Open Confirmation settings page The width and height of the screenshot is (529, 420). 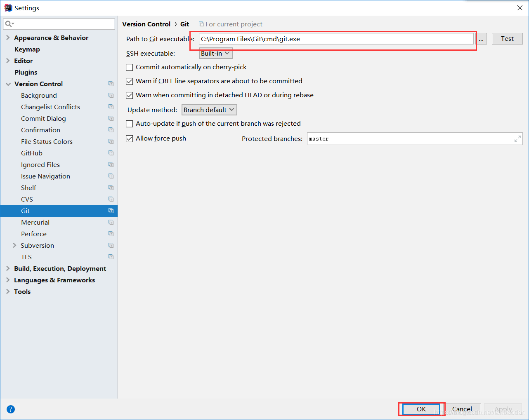pyautogui.click(x=40, y=130)
